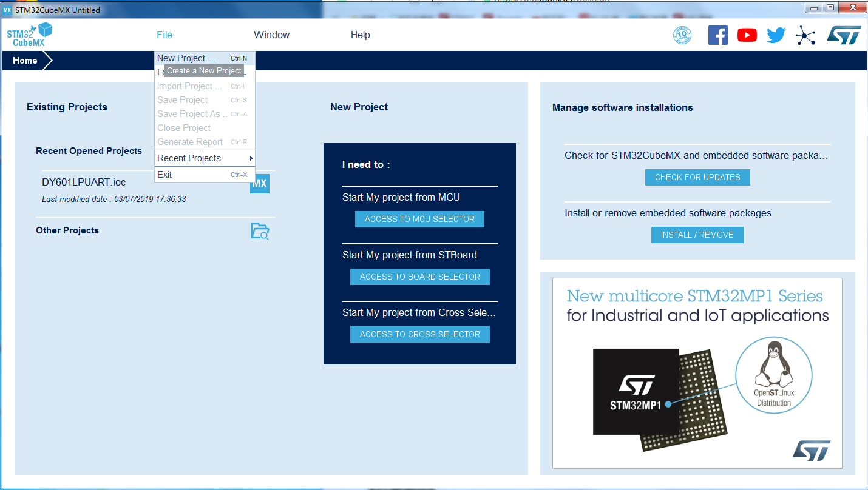Click the New Project panel heading
Viewport: 868px width, 490px height.
coord(359,107)
